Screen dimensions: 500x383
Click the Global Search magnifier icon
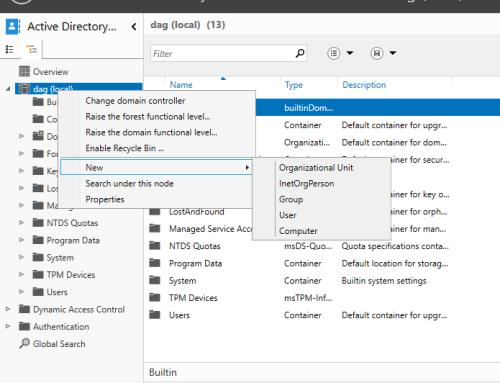pyautogui.click(x=24, y=343)
